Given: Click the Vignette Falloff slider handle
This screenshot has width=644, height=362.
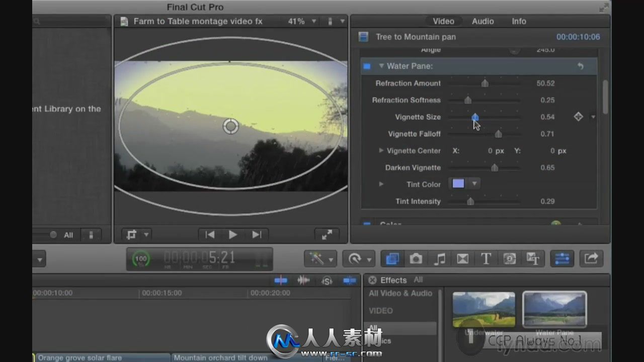Looking at the screenshot, I should click(498, 134).
